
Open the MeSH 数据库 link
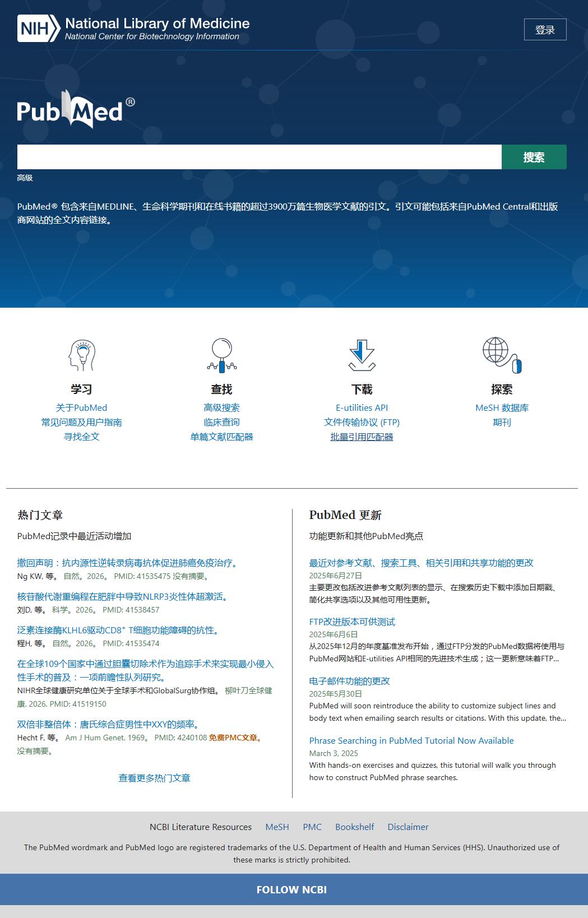coord(502,407)
